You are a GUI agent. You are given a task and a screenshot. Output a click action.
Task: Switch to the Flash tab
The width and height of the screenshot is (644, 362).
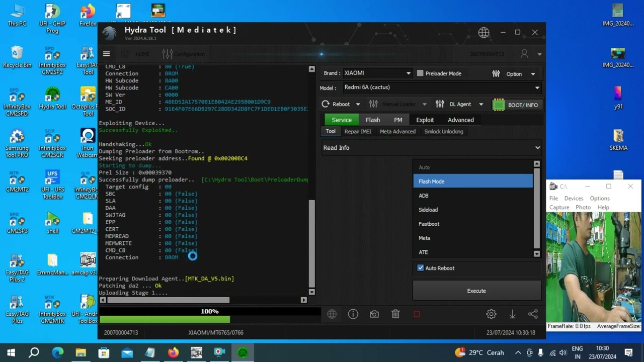373,120
